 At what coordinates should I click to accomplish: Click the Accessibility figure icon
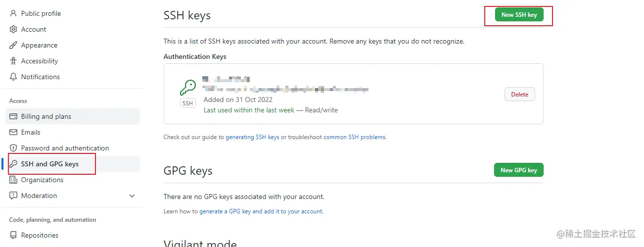[13, 61]
